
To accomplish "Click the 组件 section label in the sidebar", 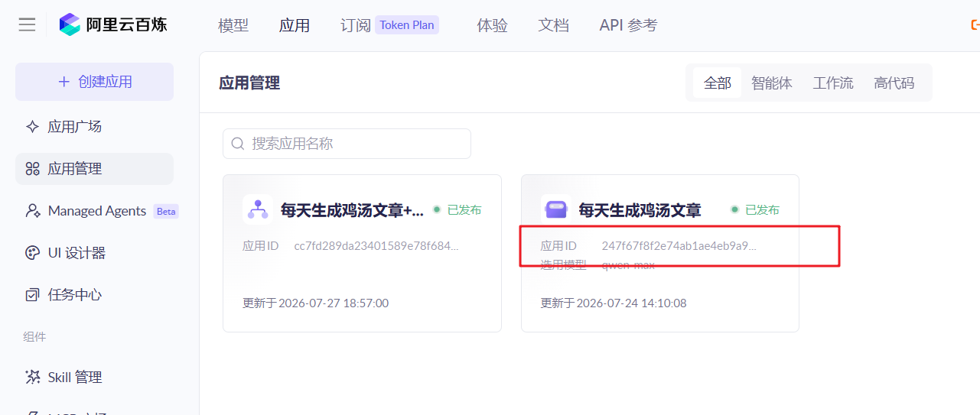I will 34,337.
